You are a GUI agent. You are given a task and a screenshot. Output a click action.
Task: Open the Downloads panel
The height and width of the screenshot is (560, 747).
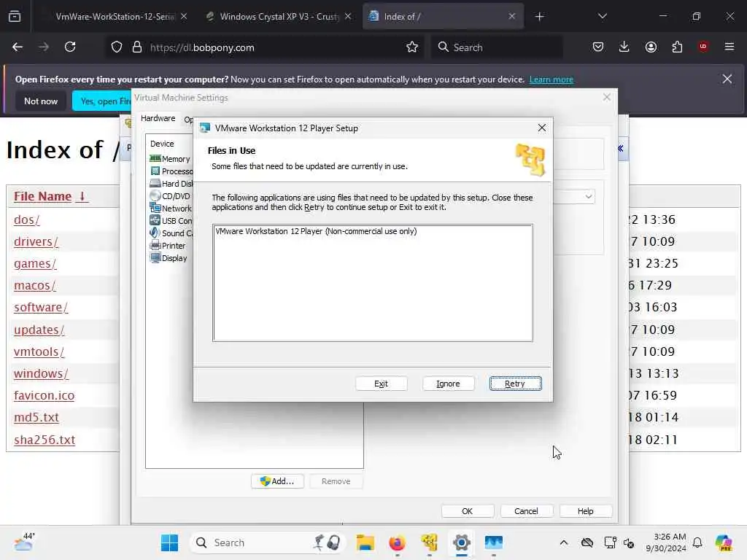pos(624,47)
